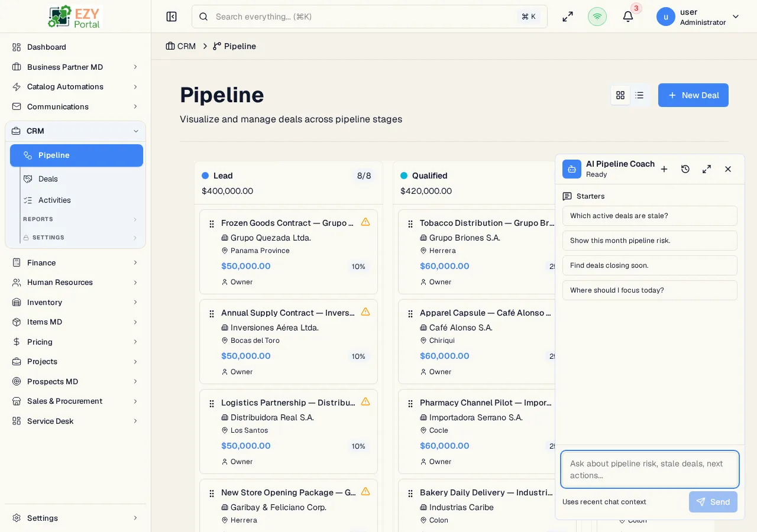Expand the AI coach panel

tap(707, 169)
